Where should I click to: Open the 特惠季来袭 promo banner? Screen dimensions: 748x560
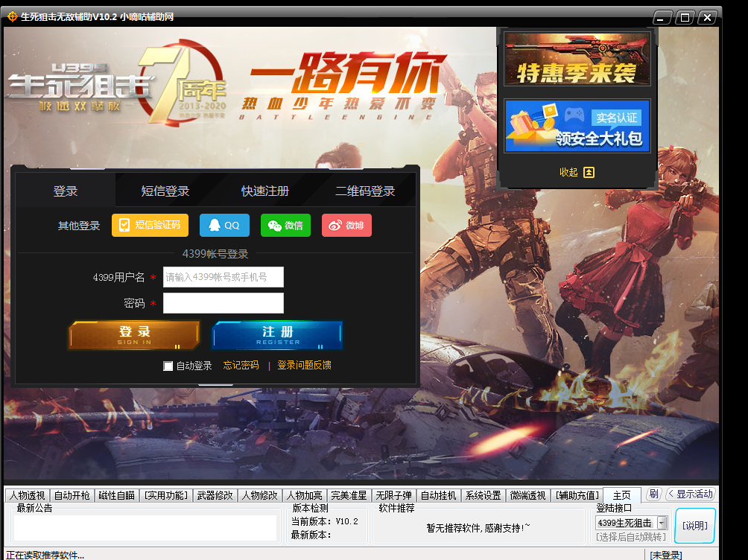point(577,59)
